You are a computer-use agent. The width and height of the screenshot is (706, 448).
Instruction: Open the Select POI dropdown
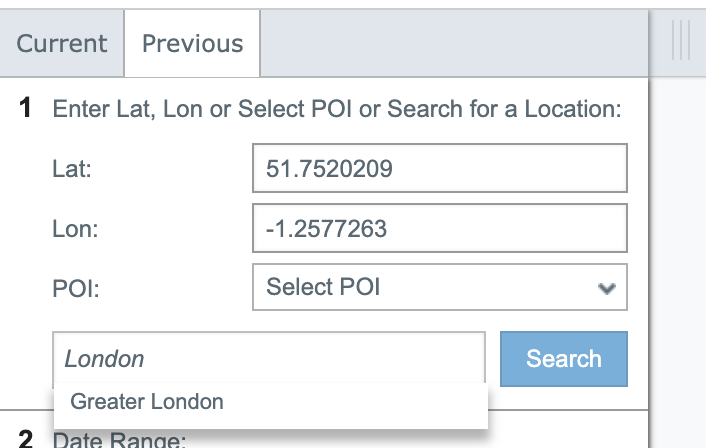(x=440, y=288)
